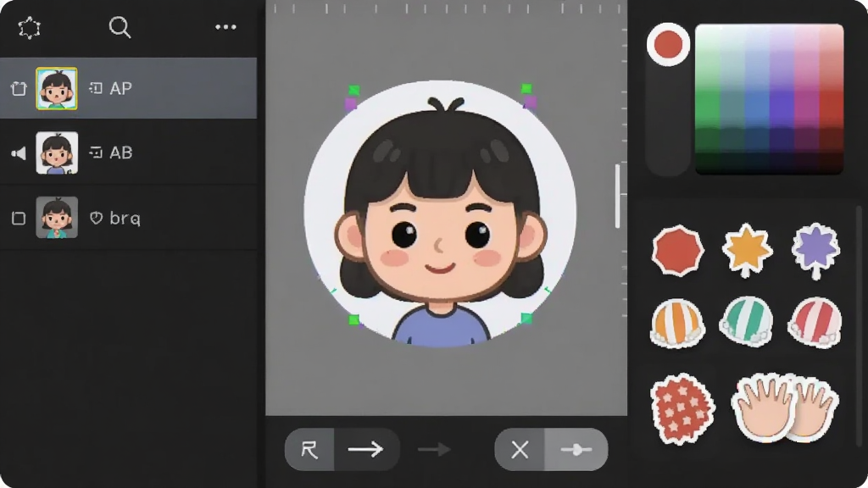The width and height of the screenshot is (868, 488).
Task: Click the bottom-left green selection handle
Action: [353, 319]
